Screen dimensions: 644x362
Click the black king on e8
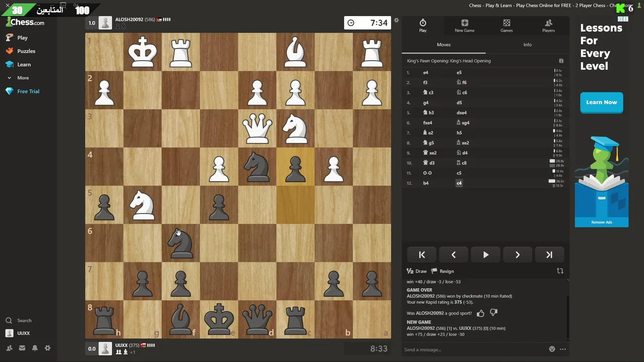219,319
